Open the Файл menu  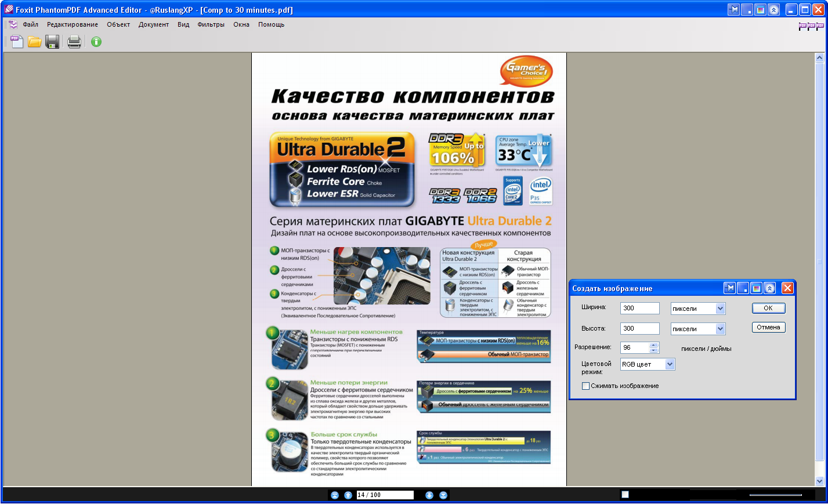coord(31,24)
